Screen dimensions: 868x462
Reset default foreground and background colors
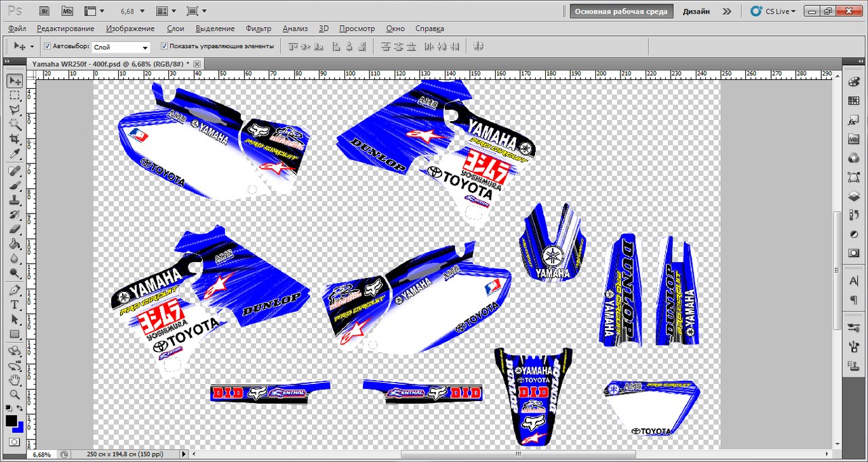click(8, 408)
